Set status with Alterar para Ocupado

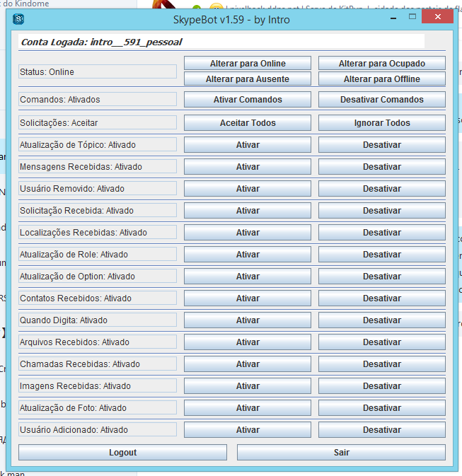click(x=382, y=63)
